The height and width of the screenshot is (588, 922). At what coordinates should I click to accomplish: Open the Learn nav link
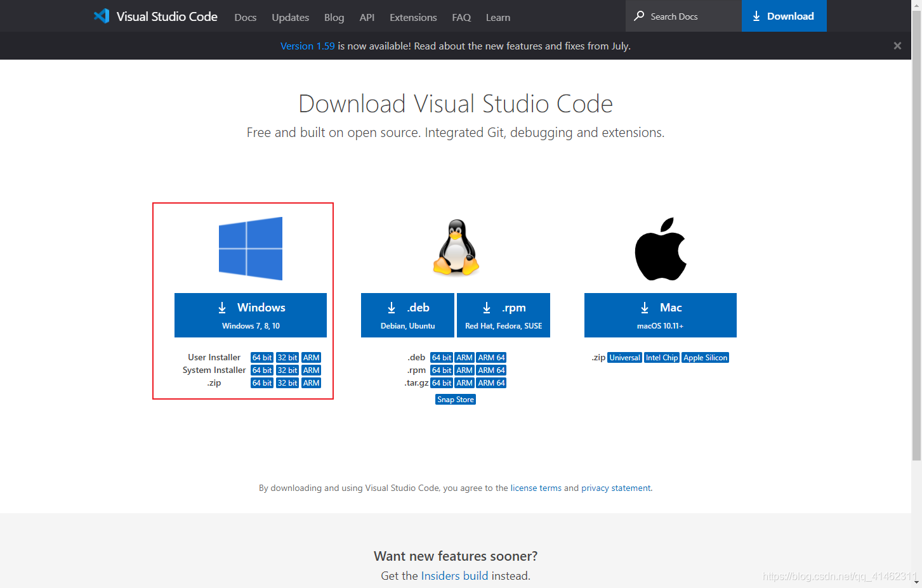(x=498, y=17)
